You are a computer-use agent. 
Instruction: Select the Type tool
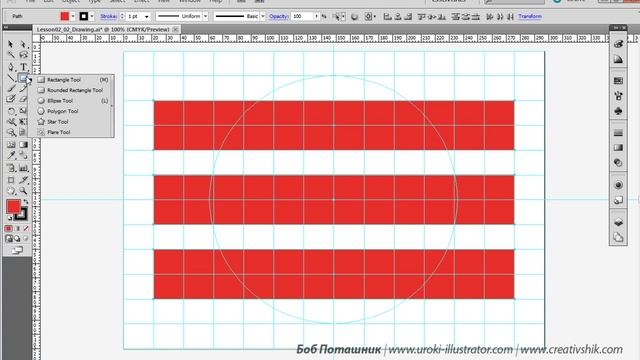point(24,67)
